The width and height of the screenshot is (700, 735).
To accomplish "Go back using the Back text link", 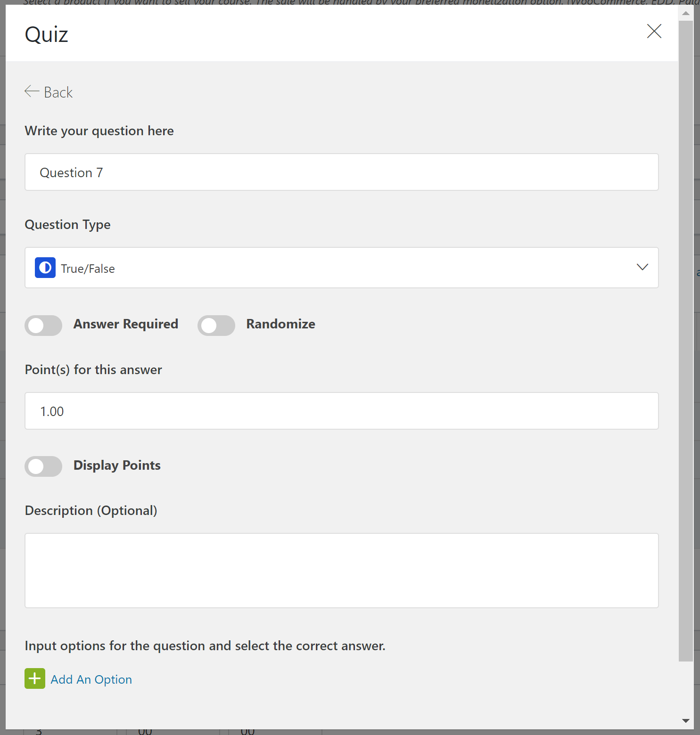I will [58, 92].
